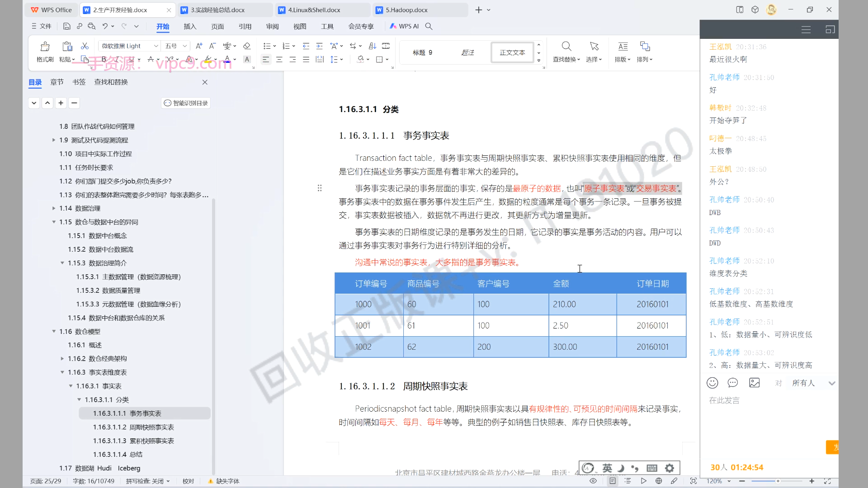The width and height of the screenshot is (868, 488).
Task: Enable eye protection mode in status bar
Action: (x=593, y=481)
